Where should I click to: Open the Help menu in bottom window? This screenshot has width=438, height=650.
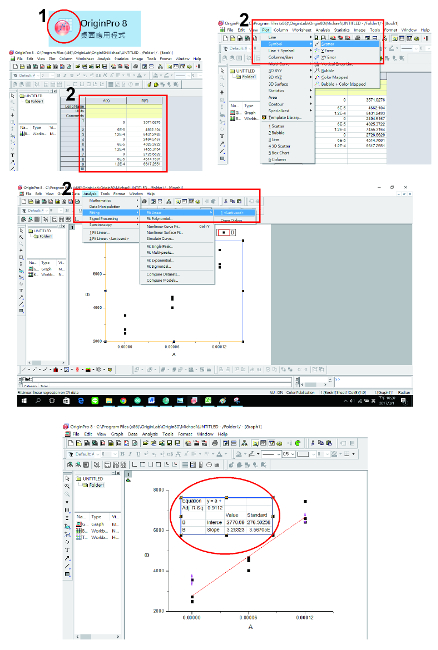tap(222, 434)
